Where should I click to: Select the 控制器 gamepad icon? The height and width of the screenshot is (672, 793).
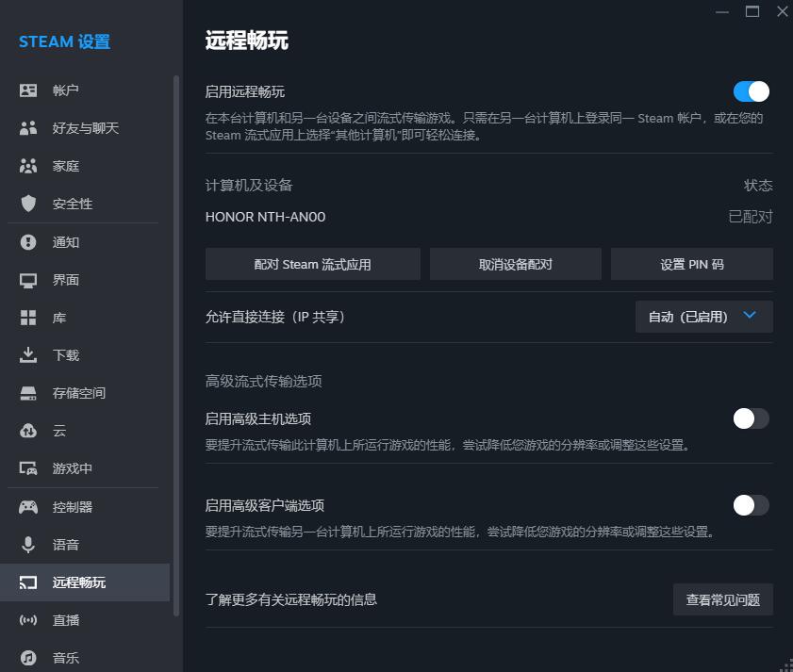click(28, 507)
